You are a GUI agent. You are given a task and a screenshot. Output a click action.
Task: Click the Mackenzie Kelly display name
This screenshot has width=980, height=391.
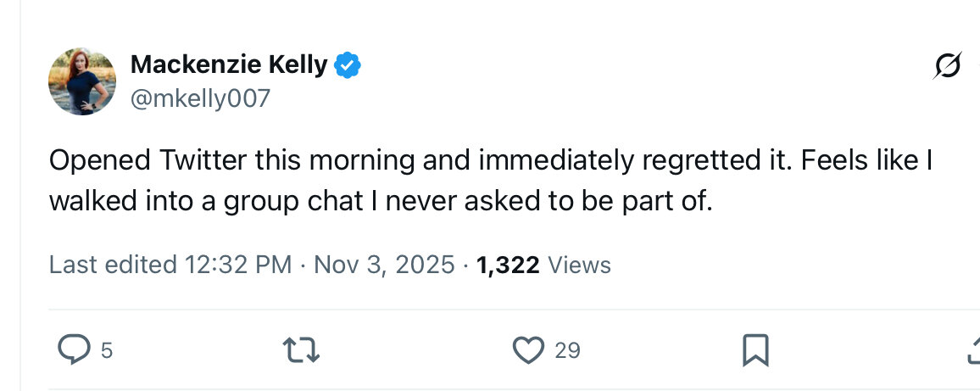pos(228,64)
